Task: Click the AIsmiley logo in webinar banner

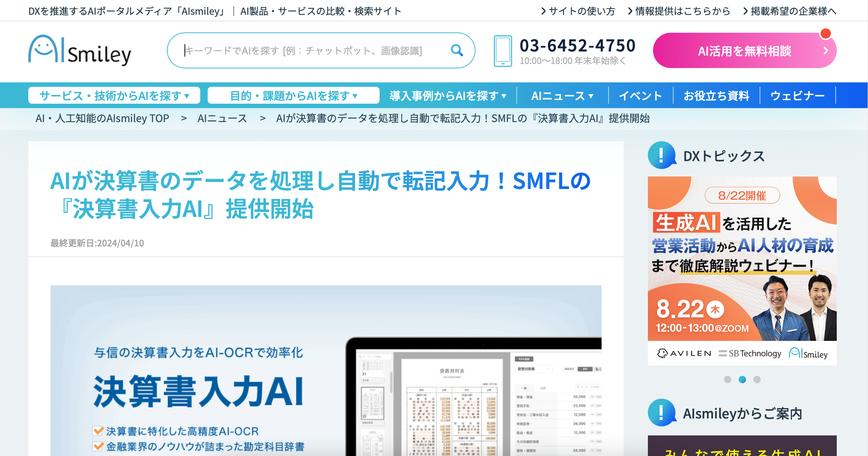Action: click(808, 353)
